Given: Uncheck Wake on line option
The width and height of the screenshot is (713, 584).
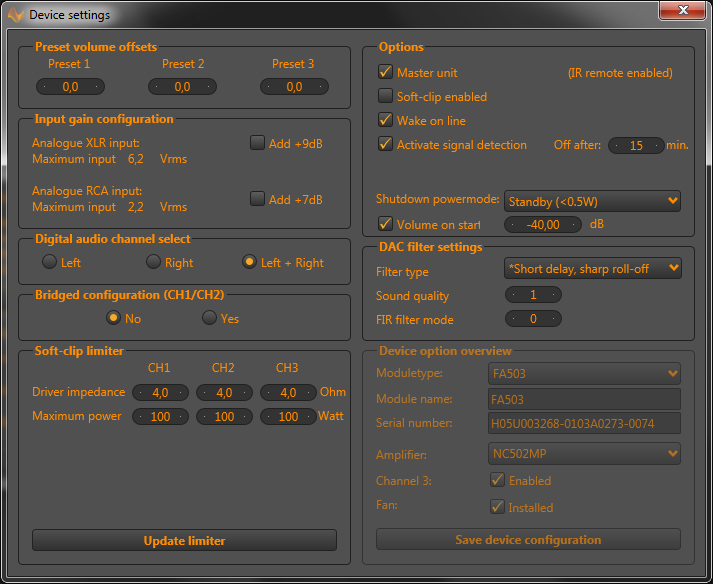Looking at the screenshot, I should [x=385, y=121].
